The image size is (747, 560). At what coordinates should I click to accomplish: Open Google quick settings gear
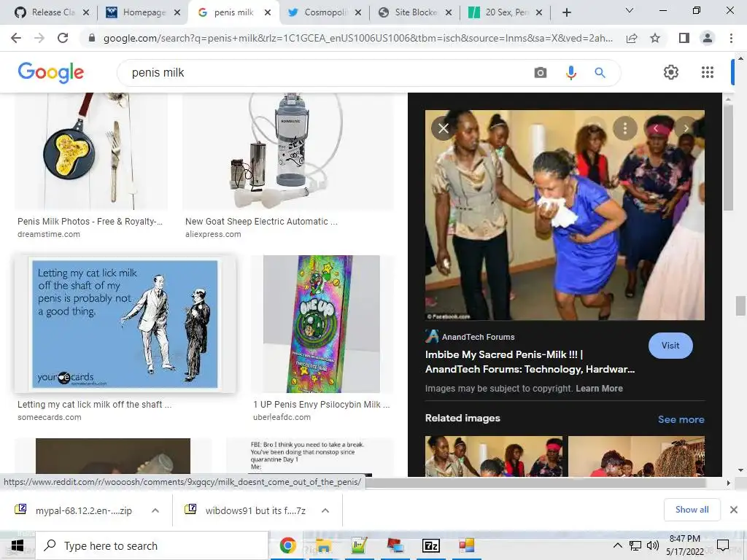pyautogui.click(x=671, y=72)
